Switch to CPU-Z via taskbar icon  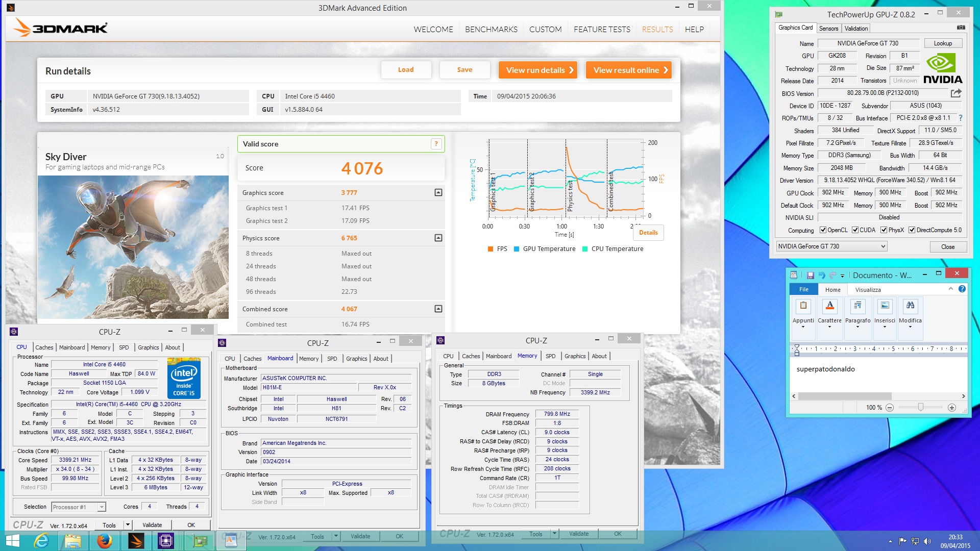point(166,541)
